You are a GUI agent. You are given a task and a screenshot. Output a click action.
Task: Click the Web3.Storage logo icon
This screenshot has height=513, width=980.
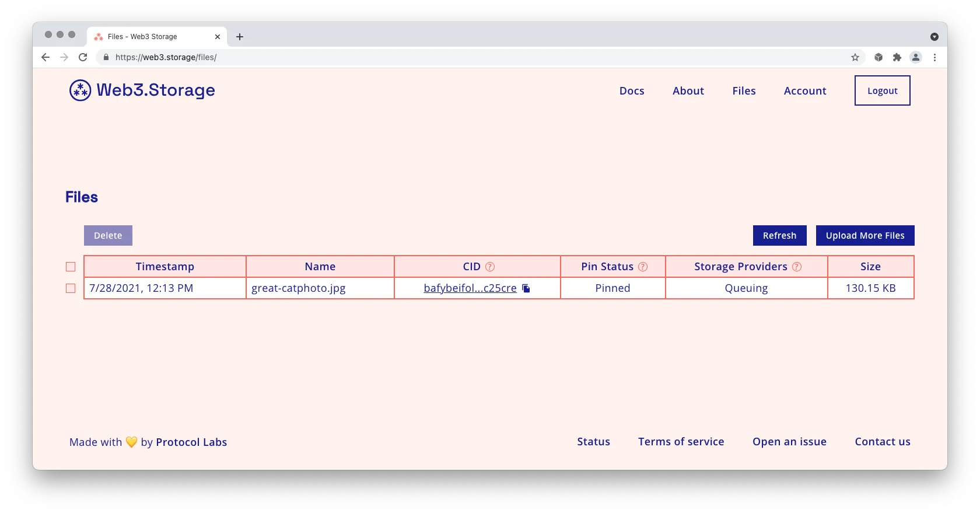80,90
